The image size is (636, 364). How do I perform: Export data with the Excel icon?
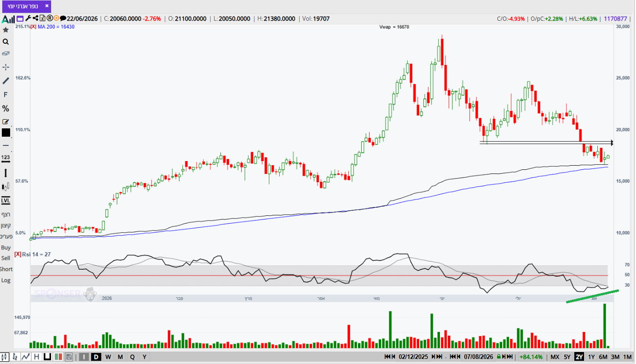(x=42, y=18)
